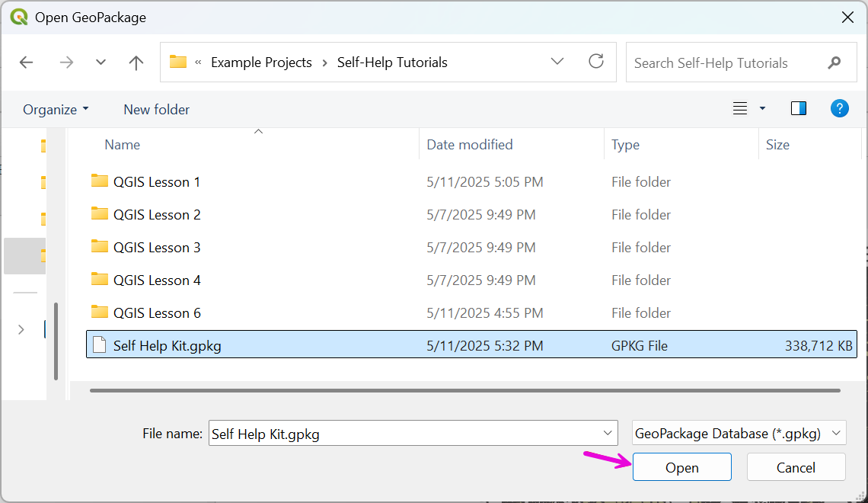Click the Back navigation arrow
The width and height of the screenshot is (868, 503).
click(x=27, y=62)
